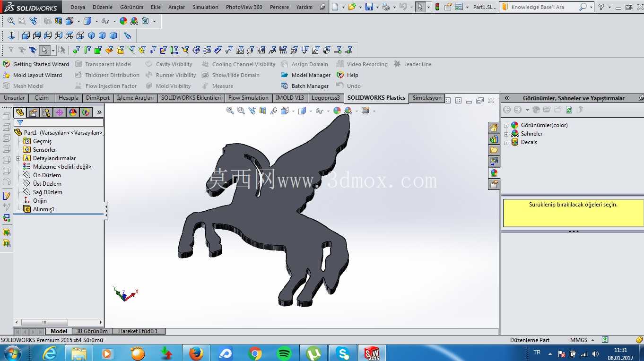The width and height of the screenshot is (644, 361).
Task: Open the File Explorer task pane tab
Action: pyautogui.click(x=494, y=151)
